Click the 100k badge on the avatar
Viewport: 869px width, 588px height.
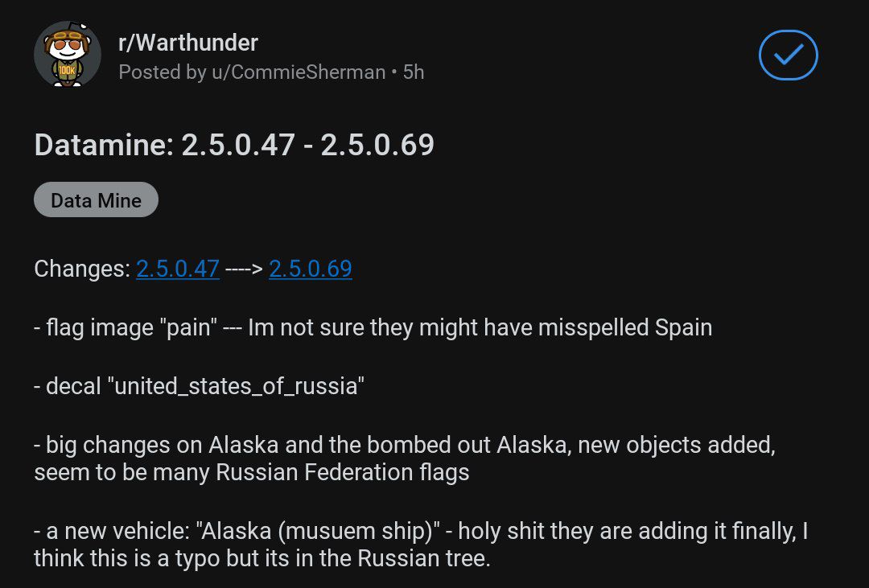pos(66,72)
